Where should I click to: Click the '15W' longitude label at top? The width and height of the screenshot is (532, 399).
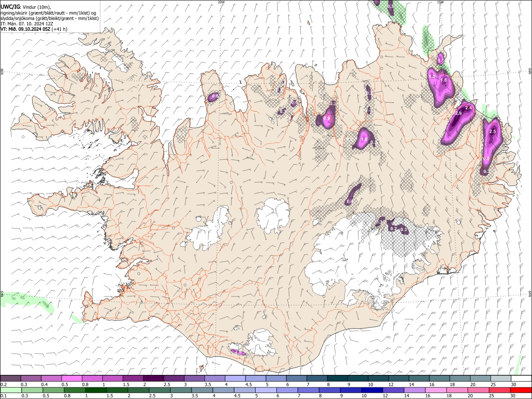(x=440, y=2)
